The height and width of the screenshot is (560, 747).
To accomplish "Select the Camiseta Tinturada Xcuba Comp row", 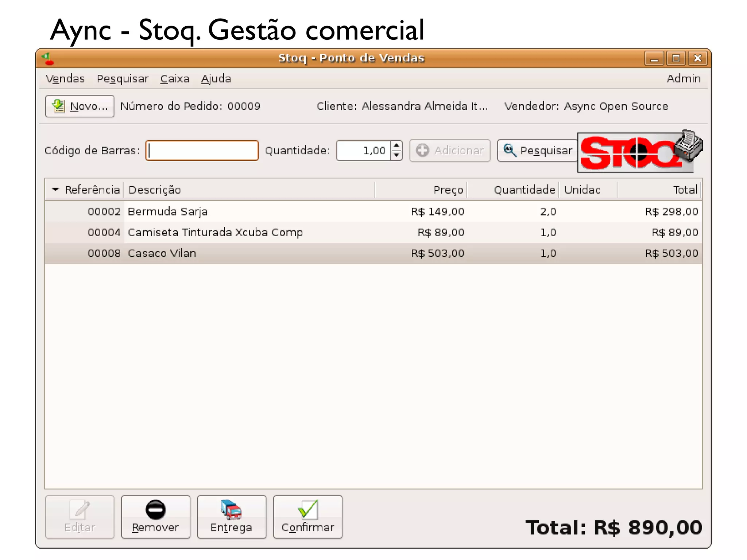I will pyautogui.click(x=373, y=232).
